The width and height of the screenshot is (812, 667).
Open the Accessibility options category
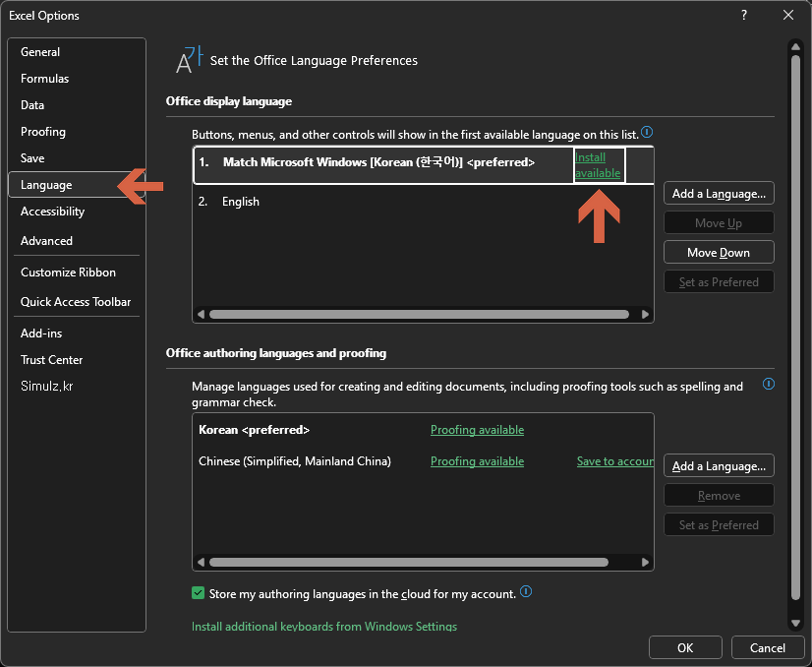[x=77, y=212]
